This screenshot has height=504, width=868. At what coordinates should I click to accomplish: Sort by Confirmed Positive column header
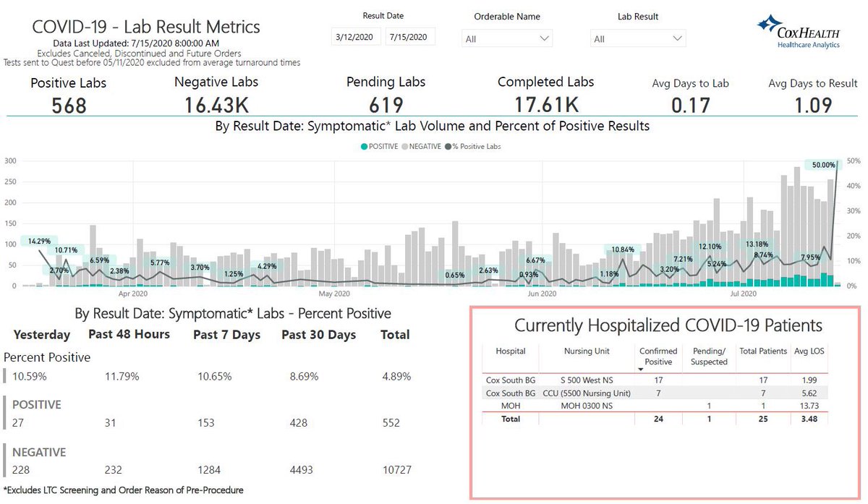click(x=658, y=356)
